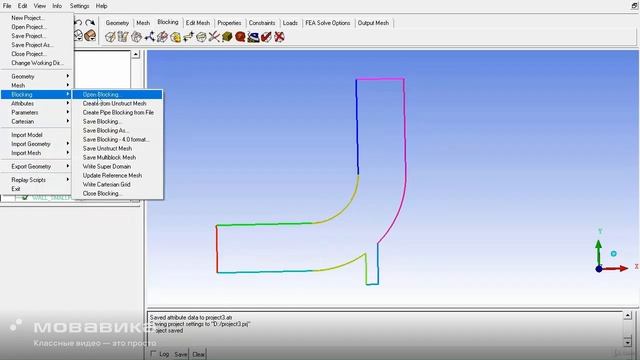Select New Project in the File menu
640x360 pixels.
coord(37,18)
